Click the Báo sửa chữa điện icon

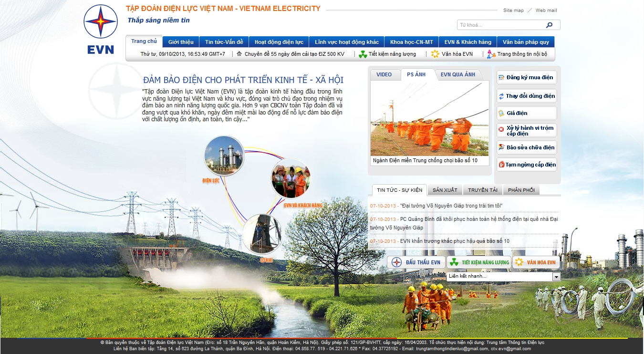[501, 147]
